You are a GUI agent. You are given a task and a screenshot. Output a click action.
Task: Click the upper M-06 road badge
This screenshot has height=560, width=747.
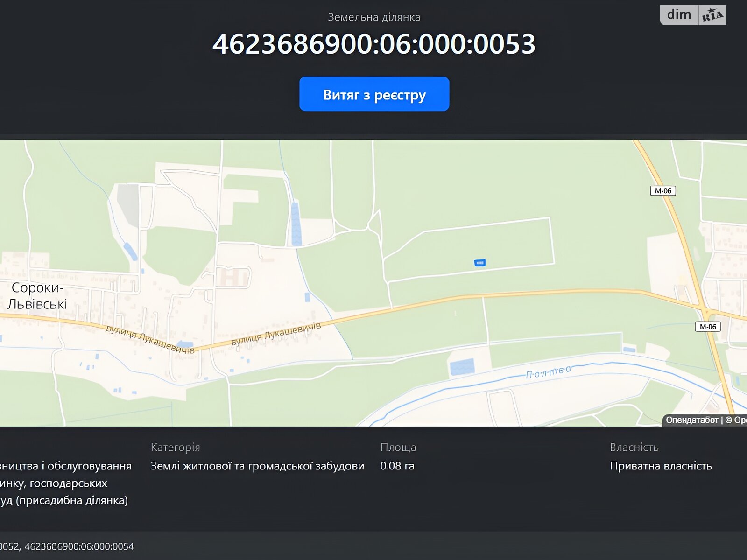663,190
